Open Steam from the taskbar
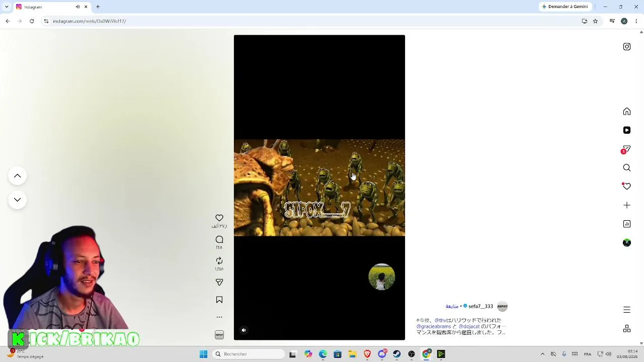The width and height of the screenshot is (644, 362). click(397, 354)
